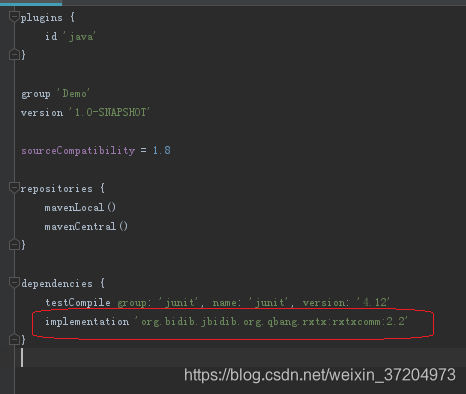466x394 pixels.
Task: Click the mavenCentral() entry
Action: (x=86, y=226)
